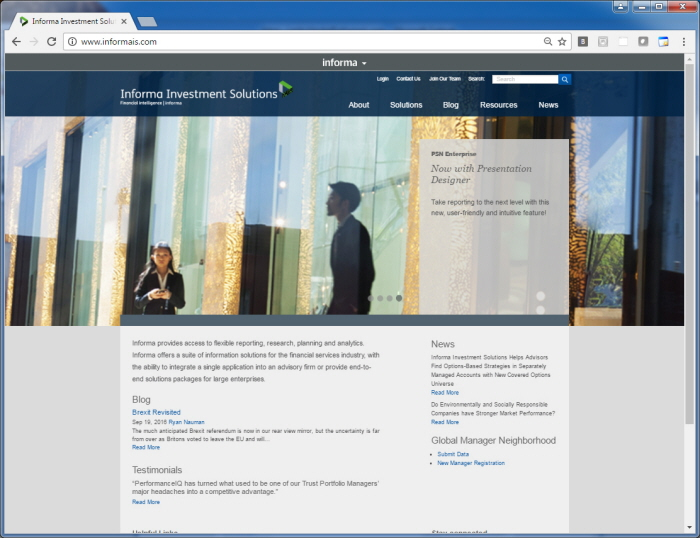700x538 pixels.
Task: Open the New Manager Registration link
Action: point(471,463)
